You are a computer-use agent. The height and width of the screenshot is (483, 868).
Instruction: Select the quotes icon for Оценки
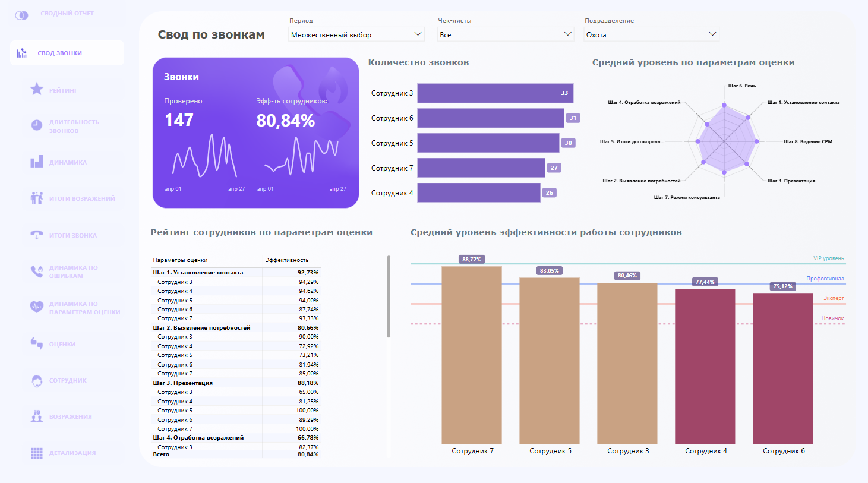(x=37, y=343)
